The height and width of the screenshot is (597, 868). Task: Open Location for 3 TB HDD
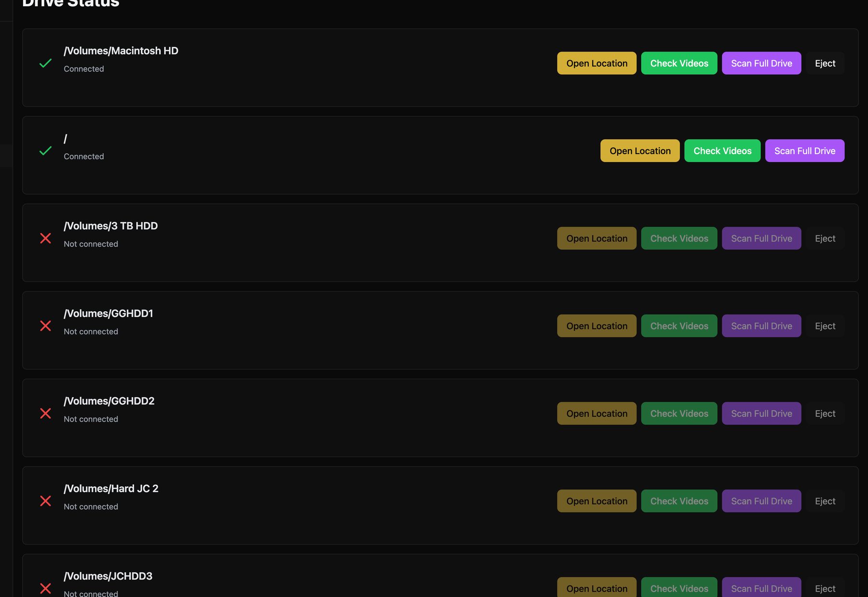point(597,239)
